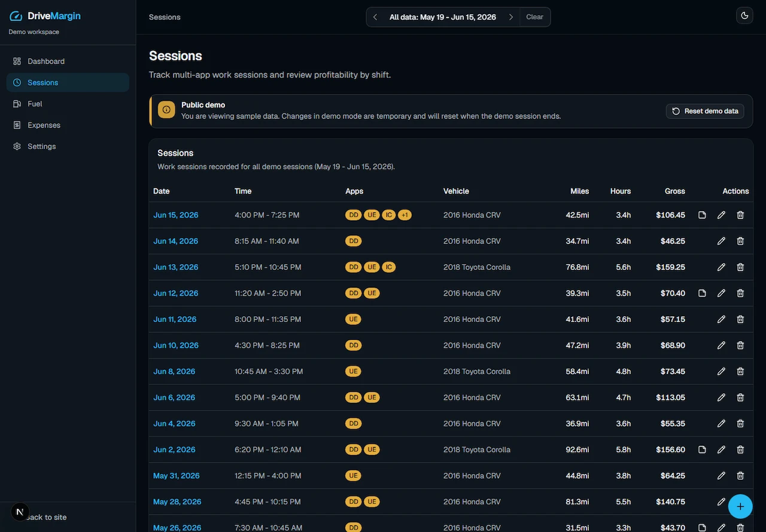Edit the Jun 8, 2026 session

[x=721, y=371]
